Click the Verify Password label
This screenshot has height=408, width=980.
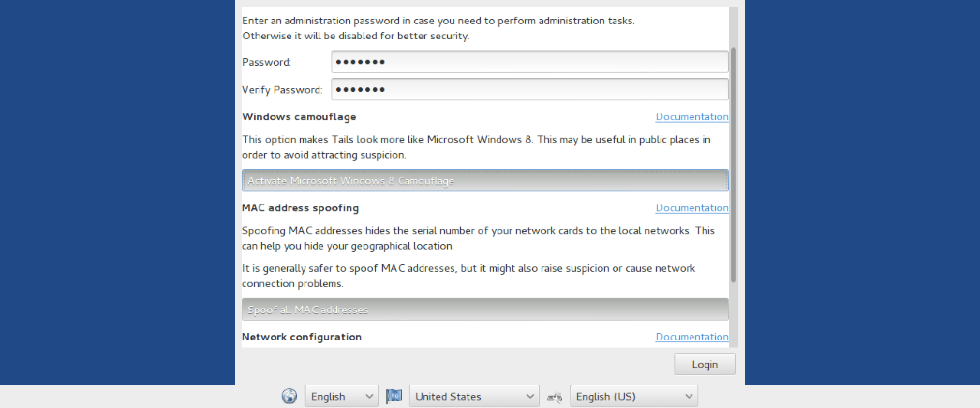point(282,90)
